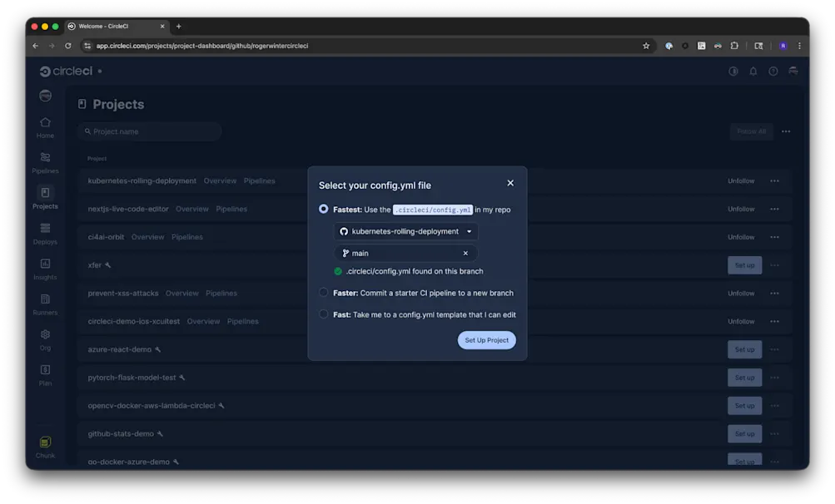
Task: Click the Project name search field
Action: pos(150,131)
